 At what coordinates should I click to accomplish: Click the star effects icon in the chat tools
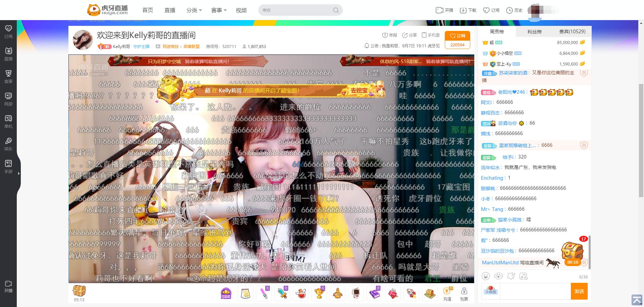click(511, 276)
